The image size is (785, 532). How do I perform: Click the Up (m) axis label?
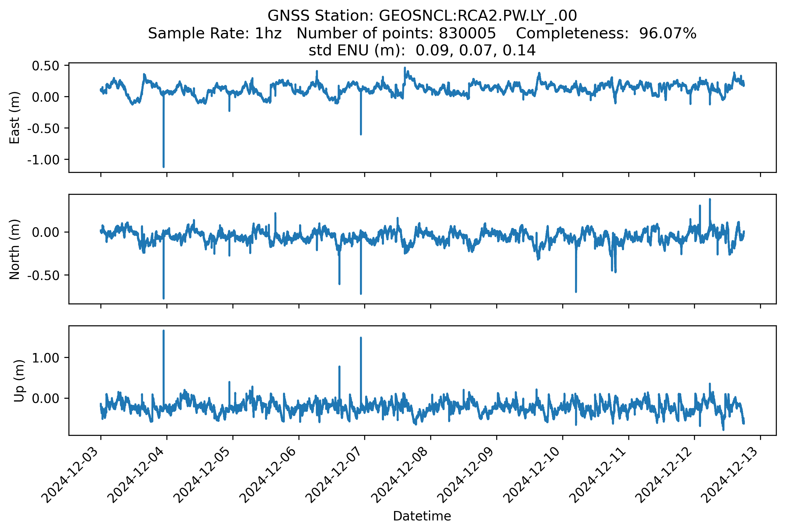[19, 381]
